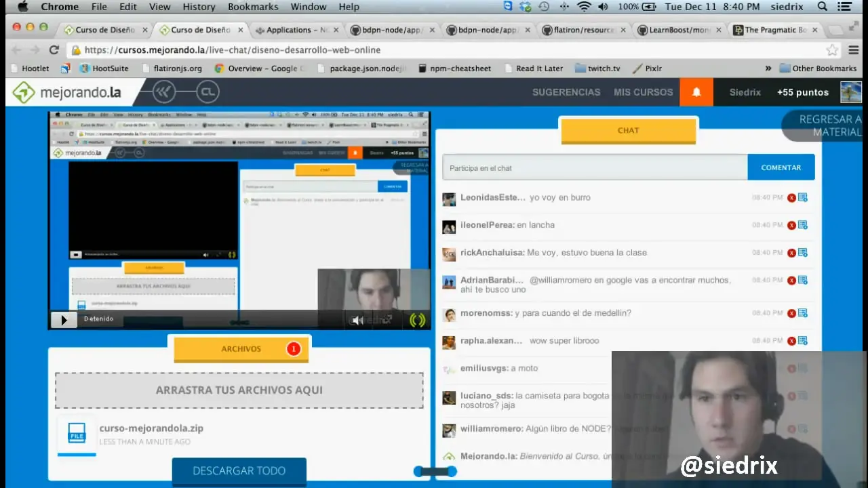Switch to the Applications tab
Screen dimensions: 868x488
tap(297, 30)
